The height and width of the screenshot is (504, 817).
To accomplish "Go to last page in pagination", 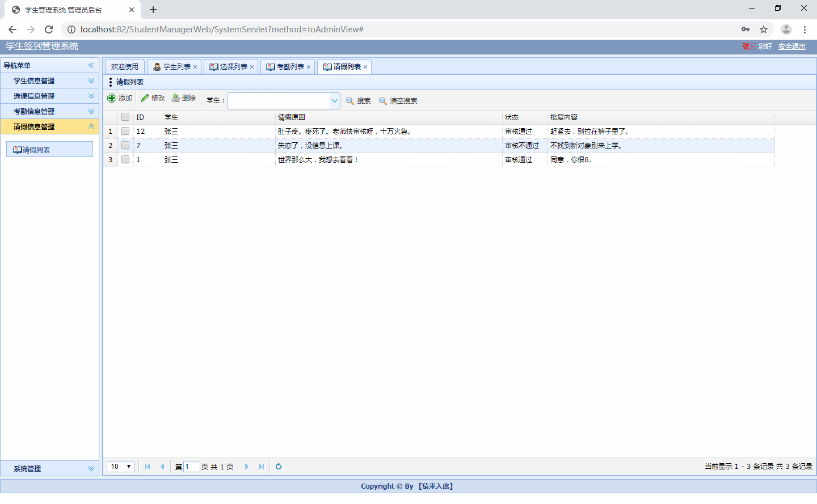I will tap(262, 467).
